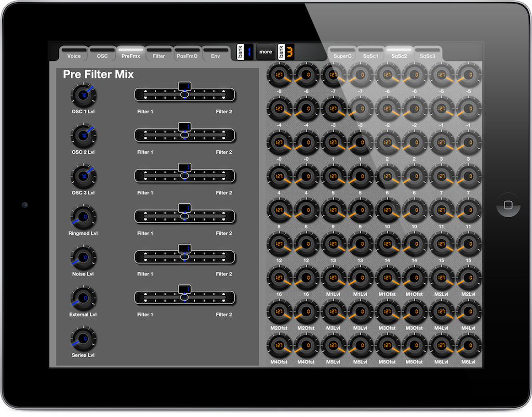The image size is (532, 417).
Task: Toggle the SqSc1 page
Action: click(370, 55)
